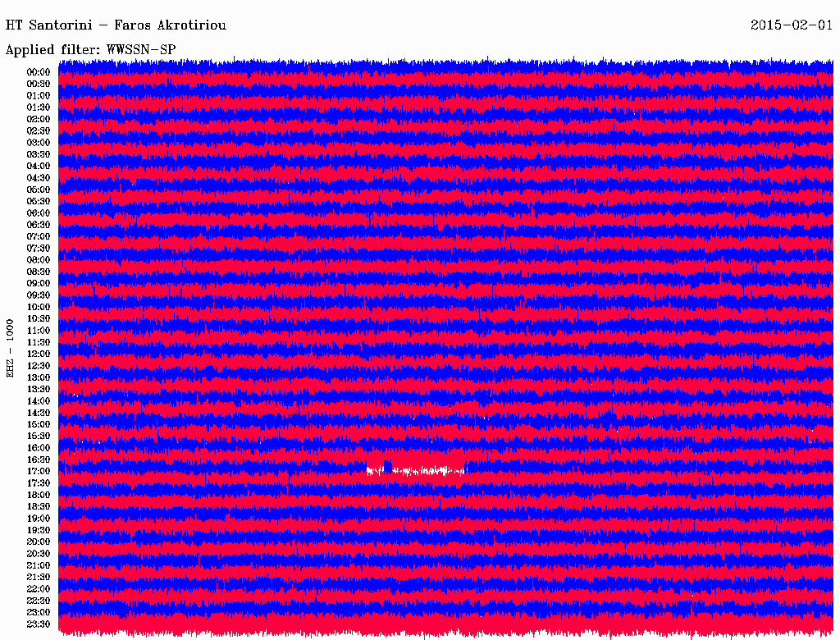840x640 pixels.
Task: Select the 08:30 time label
Action: (x=39, y=272)
